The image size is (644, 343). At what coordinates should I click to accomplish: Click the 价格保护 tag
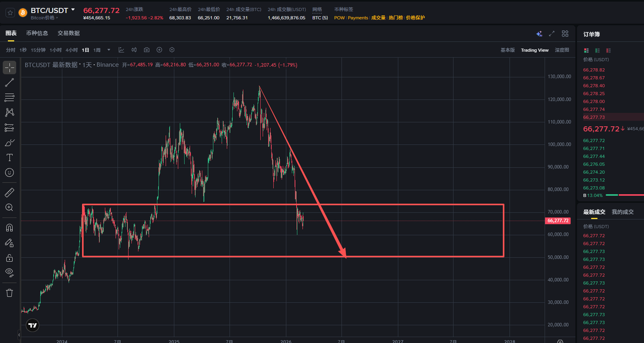pos(415,18)
